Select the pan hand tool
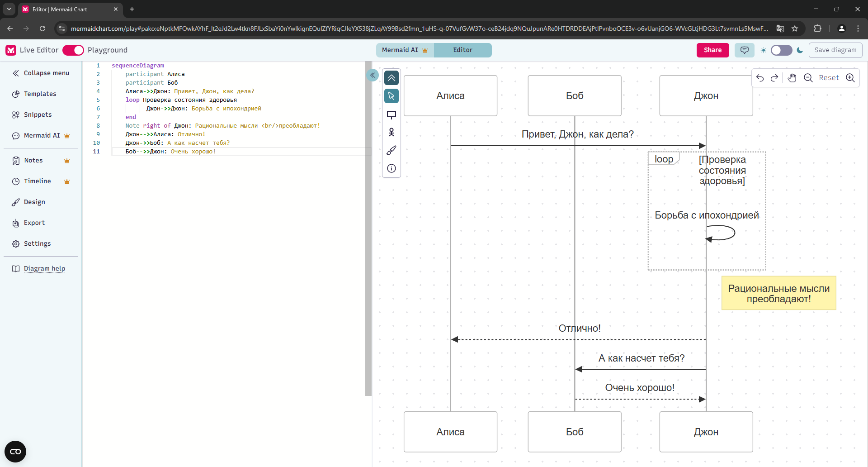The width and height of the screenshot is (868, 467). pyautogui.click(x=792, y=78)
